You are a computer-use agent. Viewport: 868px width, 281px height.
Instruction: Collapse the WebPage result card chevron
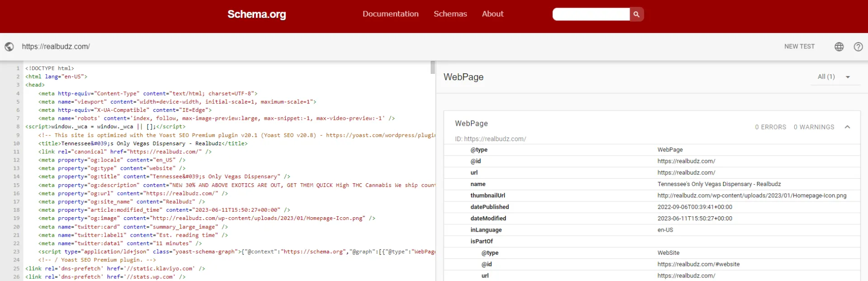coord(847,127)
